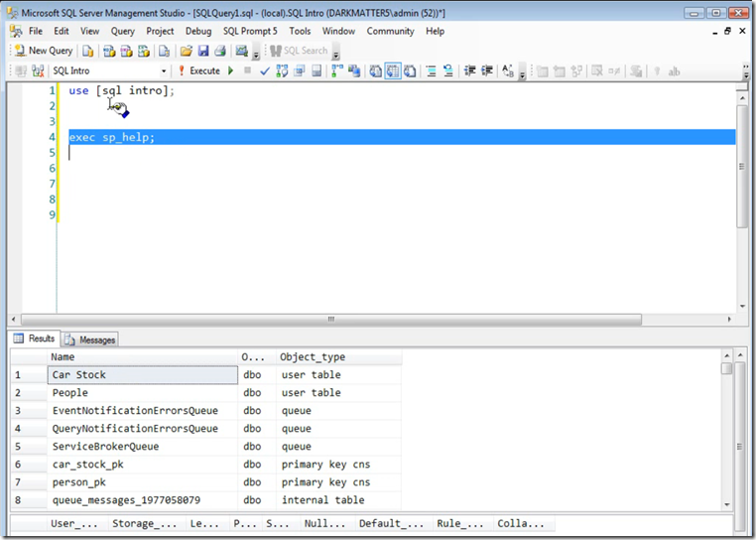Switch to the Messages tab
This screenshot has height=540, width=756.
click(x=90, y=339)
